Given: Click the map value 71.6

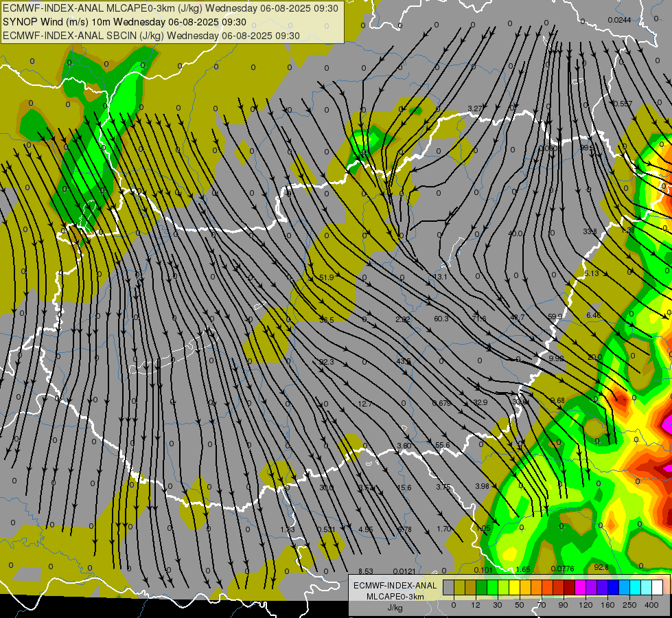Looking at the screenshot, I should (479, 319).
